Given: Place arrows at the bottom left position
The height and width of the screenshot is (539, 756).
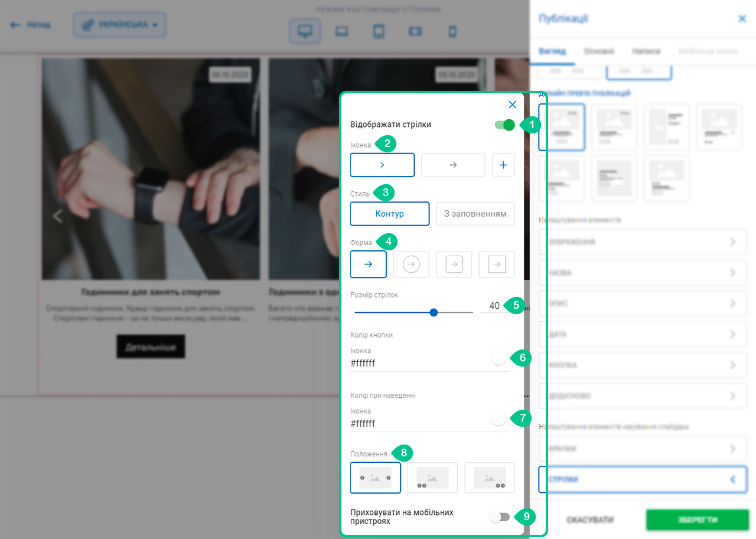Looking at the screenshot, I should tap(432, 478).
